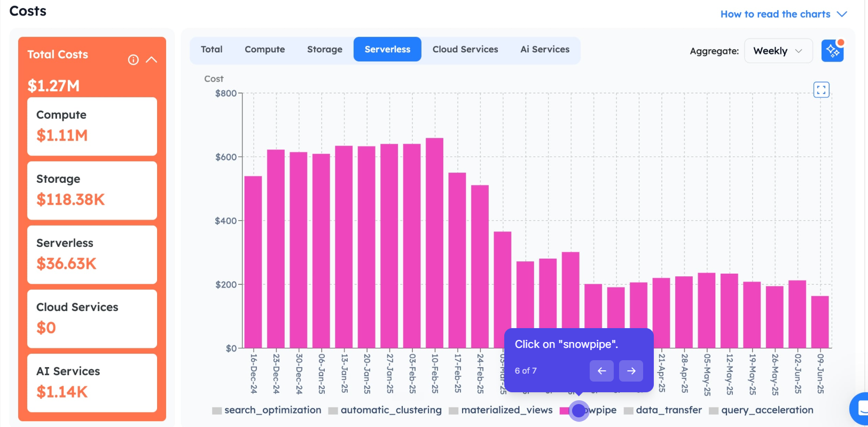
Task: Click the Costs page heading
Action: [28, 11]
